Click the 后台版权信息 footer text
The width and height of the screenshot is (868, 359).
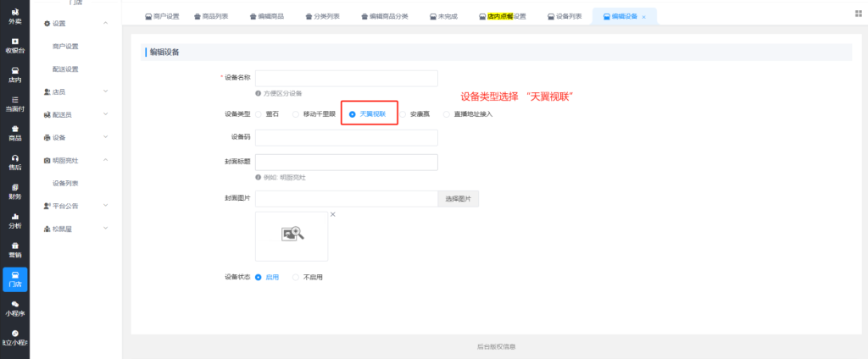pyautogui.click(x=497, y=347)
